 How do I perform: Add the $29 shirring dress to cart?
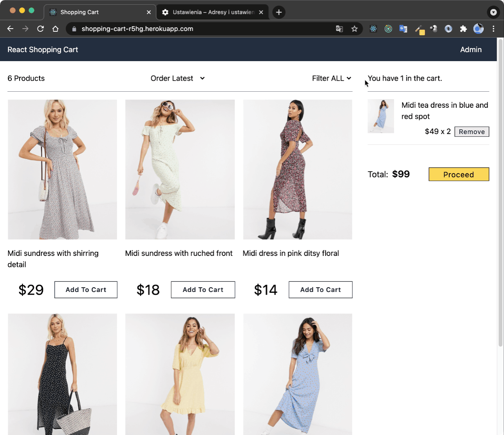click(x=86, y=290)
